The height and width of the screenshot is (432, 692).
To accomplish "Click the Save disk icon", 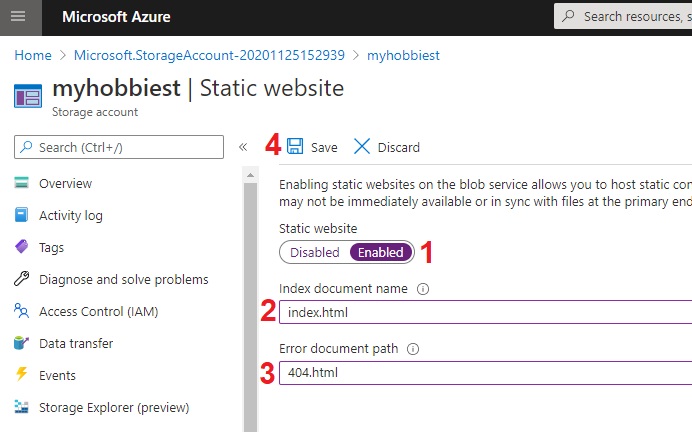I will [x=295, y=146].
